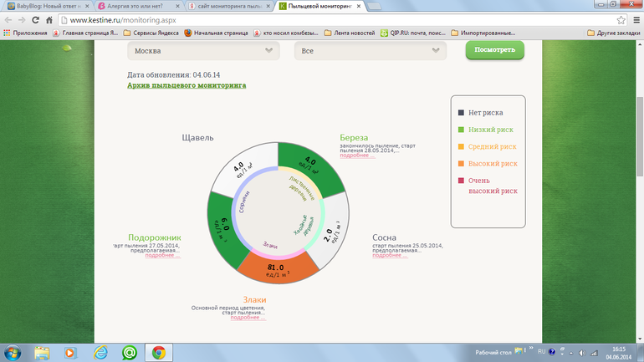Image resolution: width=644 pixels, height=362 pixels.
Task: Open Windows Explorer from the taskbar
Action: (x=42, y=352)
